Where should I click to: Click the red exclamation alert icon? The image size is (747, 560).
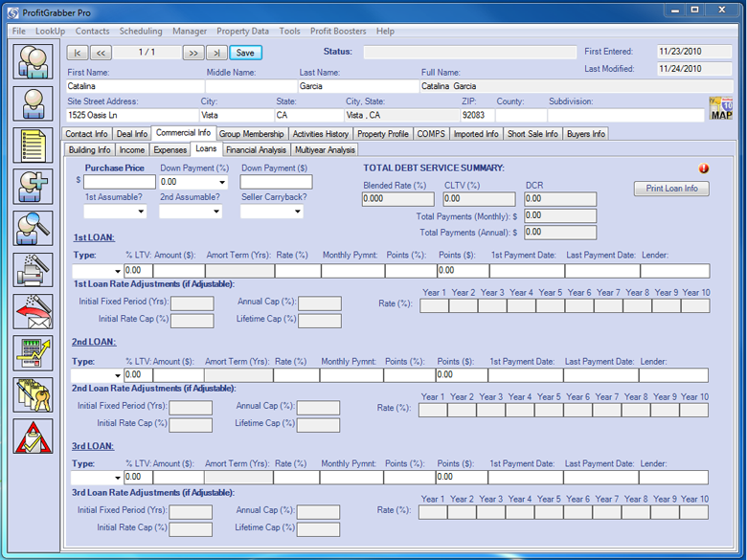(704, 168)
